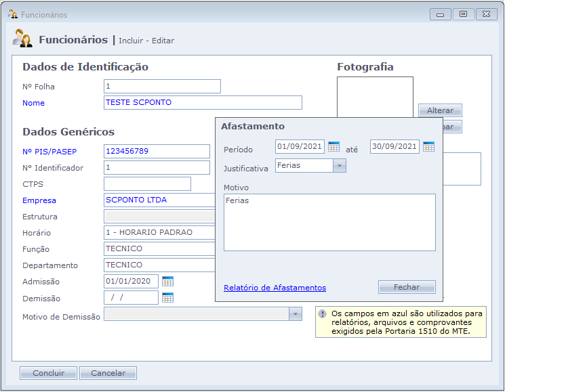Click the Concluir button
Image resolution: width=587 pixels, height=392 pixels.
tap(48, 373)
